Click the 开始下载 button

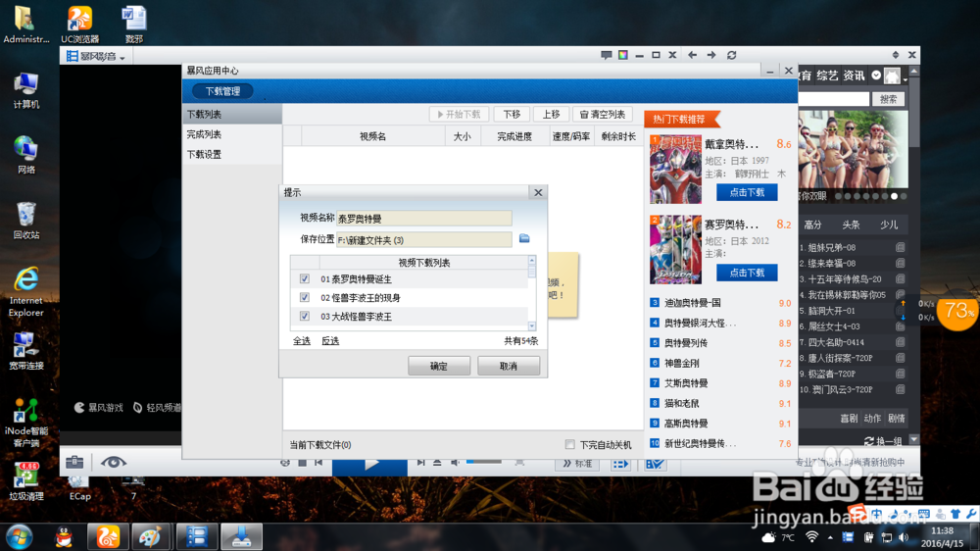pos(460,115)
